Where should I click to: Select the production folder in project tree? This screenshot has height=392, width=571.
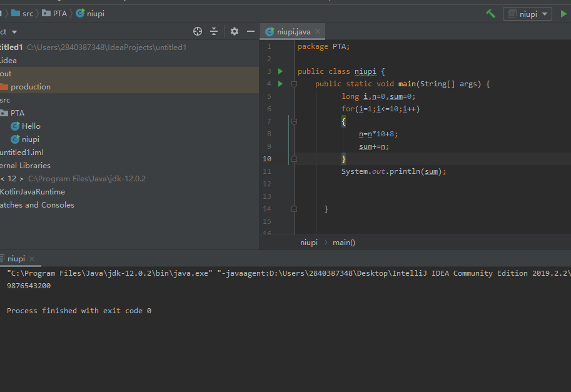[30, 87]
